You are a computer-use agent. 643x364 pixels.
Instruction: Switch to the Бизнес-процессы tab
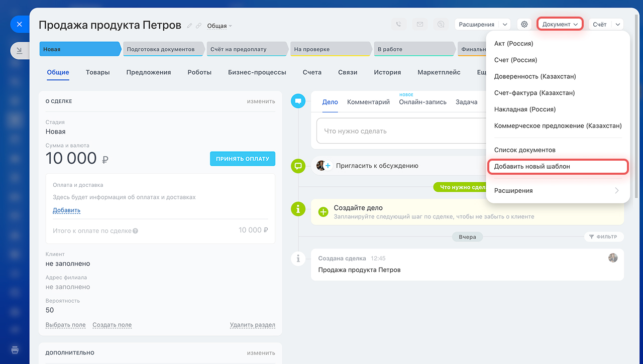(x=257, y=72)
